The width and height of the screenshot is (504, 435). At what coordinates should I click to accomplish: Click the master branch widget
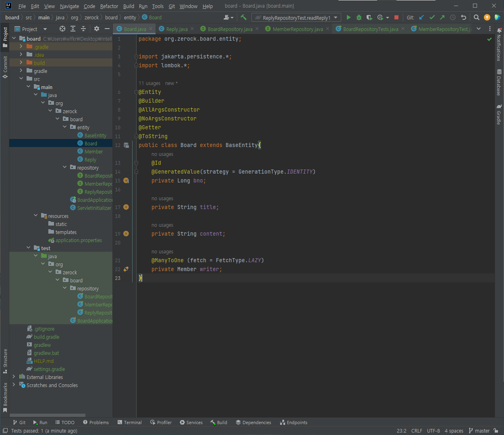479,431
